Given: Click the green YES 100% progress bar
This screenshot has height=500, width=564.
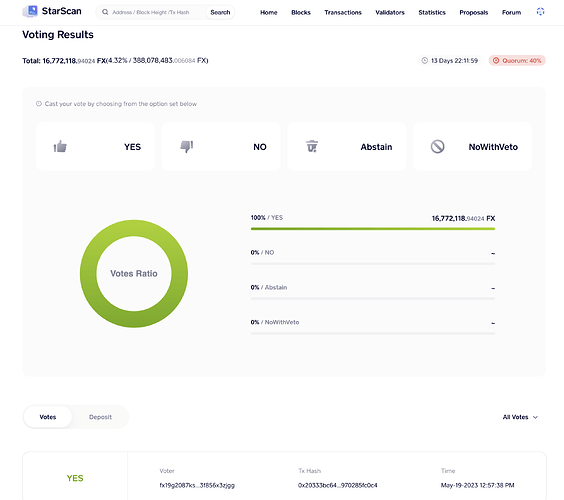Looking at the screenshot, I should pos(373,229).
